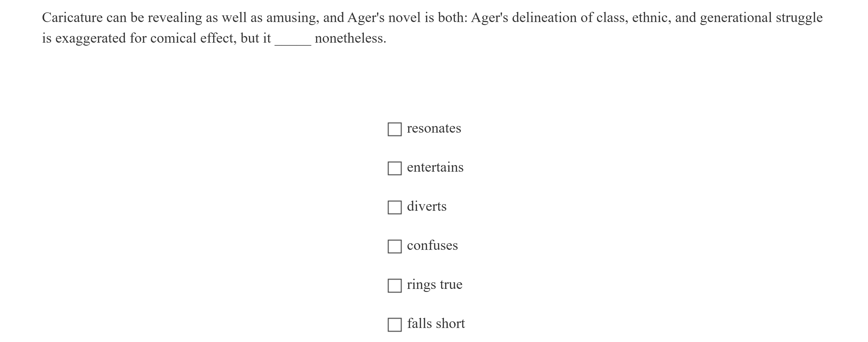
Task: Click the 'resonates' answer label text
Action: click(434, 128)
